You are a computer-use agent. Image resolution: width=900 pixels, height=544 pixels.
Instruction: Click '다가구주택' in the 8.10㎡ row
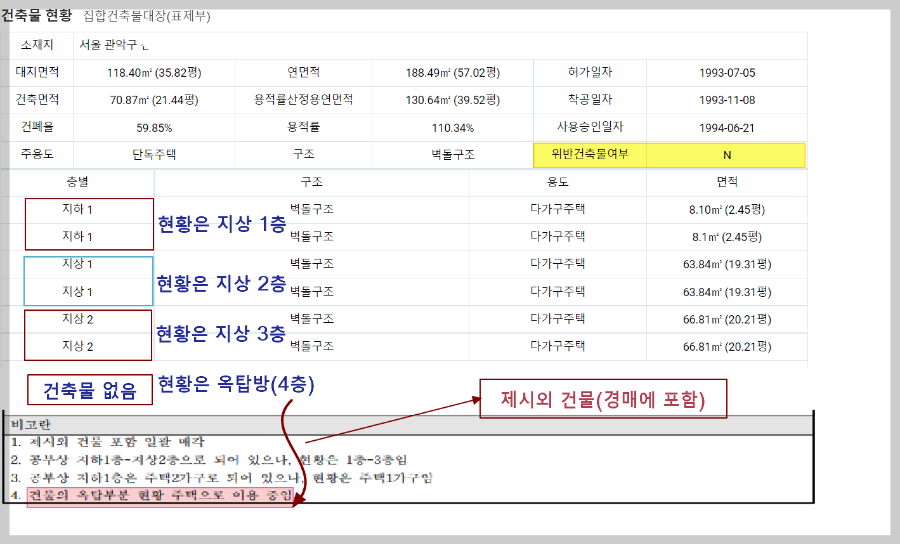557,209
